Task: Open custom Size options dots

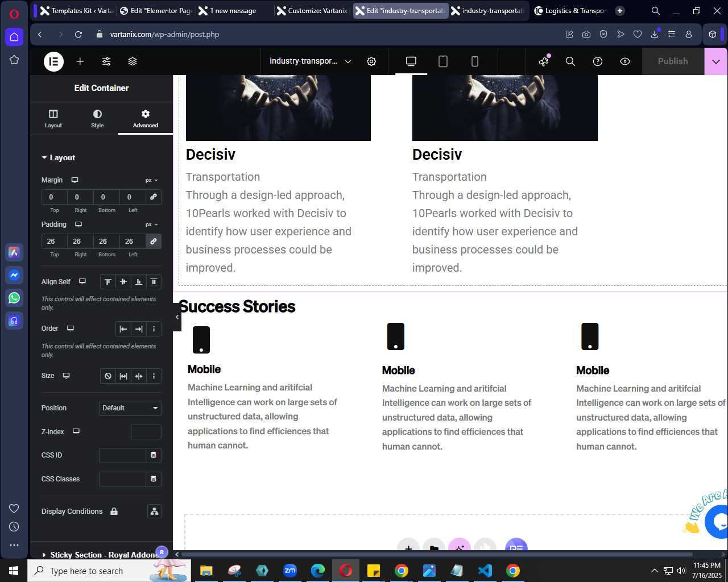Action: 154,376
